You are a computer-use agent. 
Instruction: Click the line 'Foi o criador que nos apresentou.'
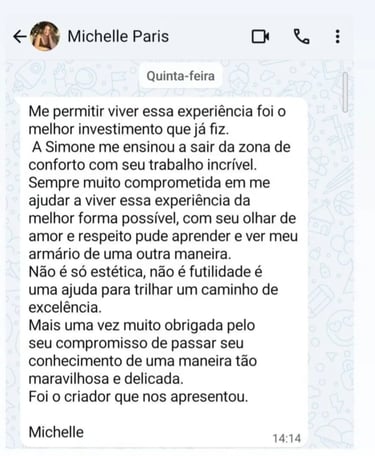pos(138,397)
